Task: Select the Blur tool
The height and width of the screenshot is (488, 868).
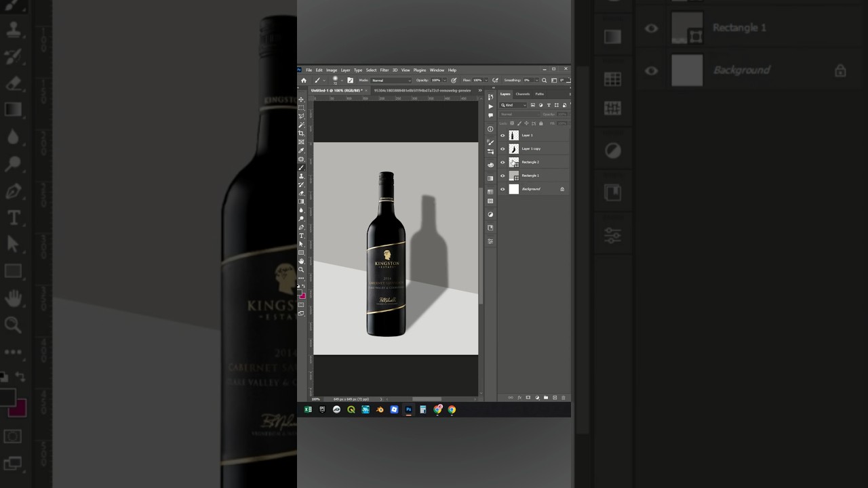Action: pyautogui.click(x=302, y=209)
